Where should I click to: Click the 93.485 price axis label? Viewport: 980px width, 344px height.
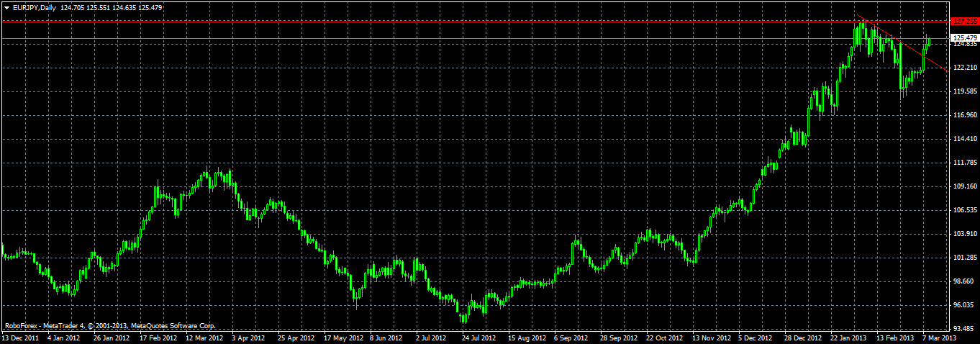[x=962, y=329]
